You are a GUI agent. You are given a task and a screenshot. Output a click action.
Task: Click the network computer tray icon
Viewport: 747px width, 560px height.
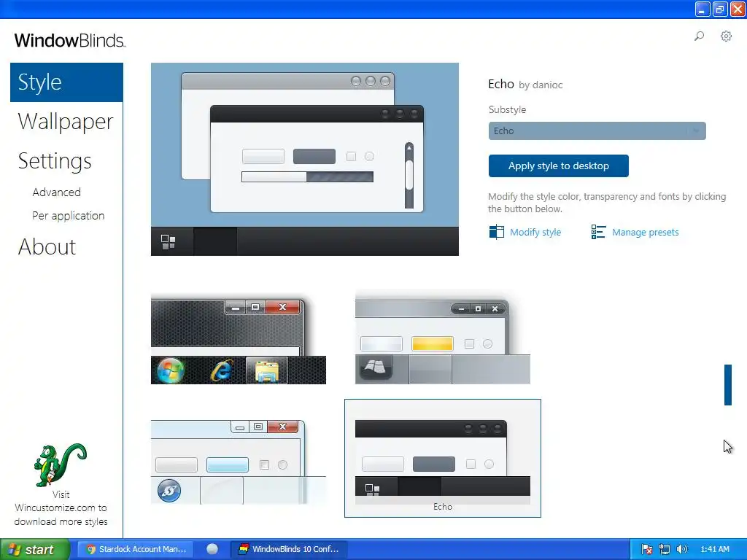point(664,550)
